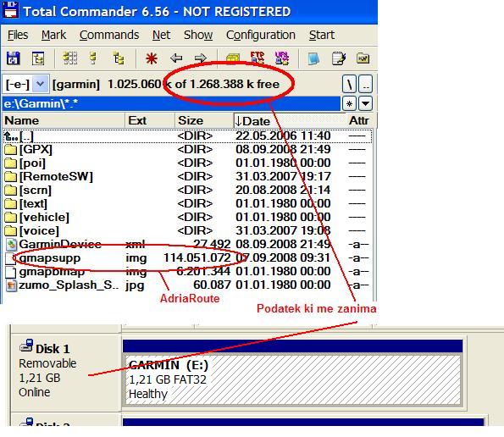Select the [scrn] folder
This screenshot has height=437, width=504.
[x=187, y=190]
